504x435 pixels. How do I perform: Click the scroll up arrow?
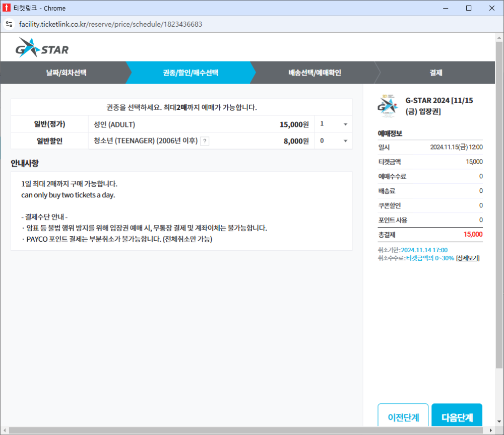point(499,38)
